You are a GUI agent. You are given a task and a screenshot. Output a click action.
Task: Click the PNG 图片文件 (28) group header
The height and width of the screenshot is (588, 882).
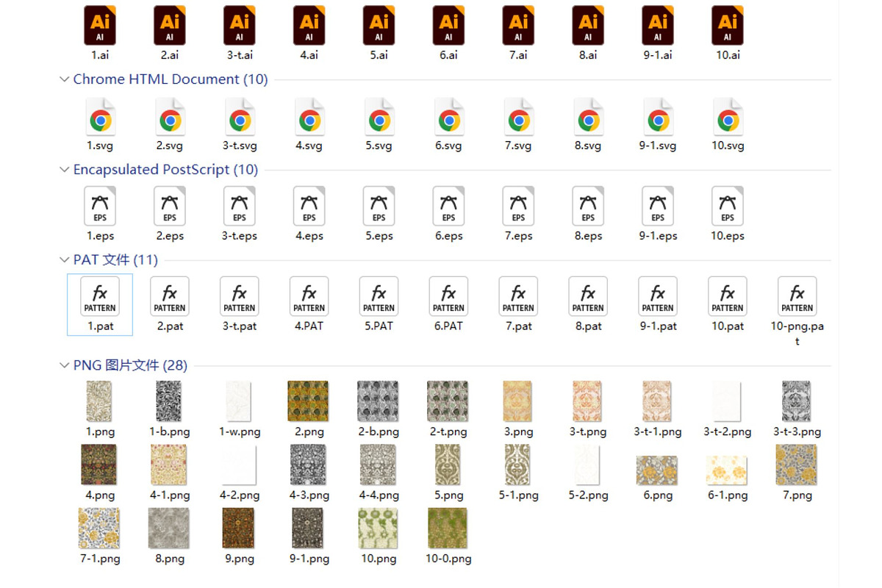(x=130, y=365)
